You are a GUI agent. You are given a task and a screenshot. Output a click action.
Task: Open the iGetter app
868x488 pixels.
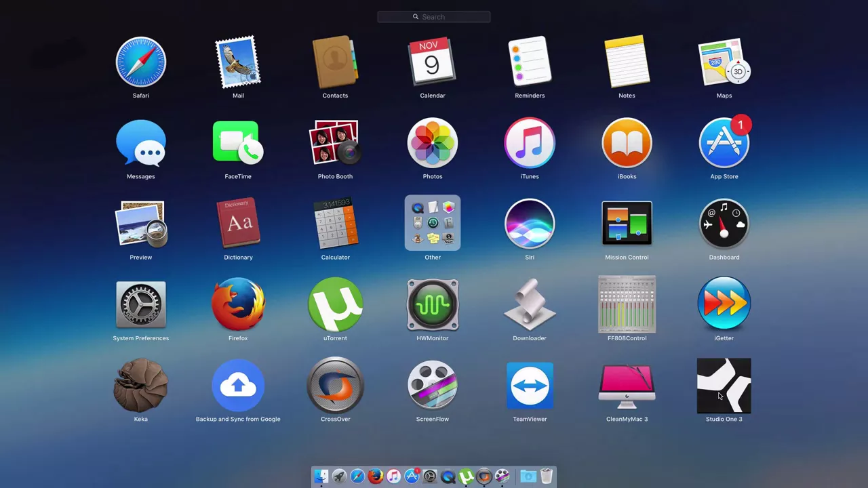[x=724, y=304]
